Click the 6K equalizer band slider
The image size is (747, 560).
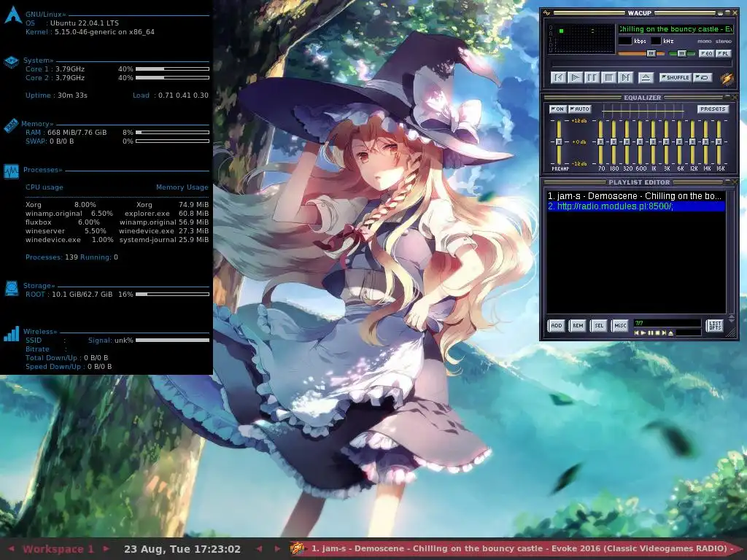point(679,142)
